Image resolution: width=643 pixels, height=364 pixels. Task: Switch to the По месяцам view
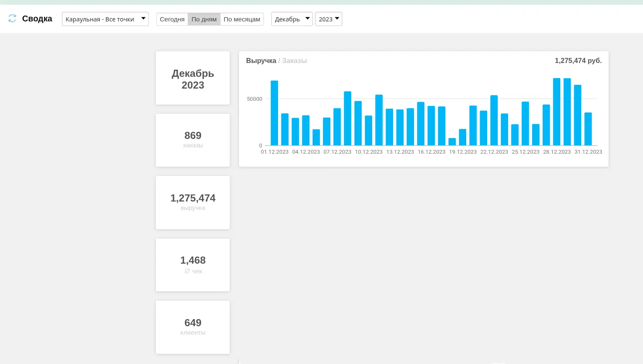click(x=241, y=19)
